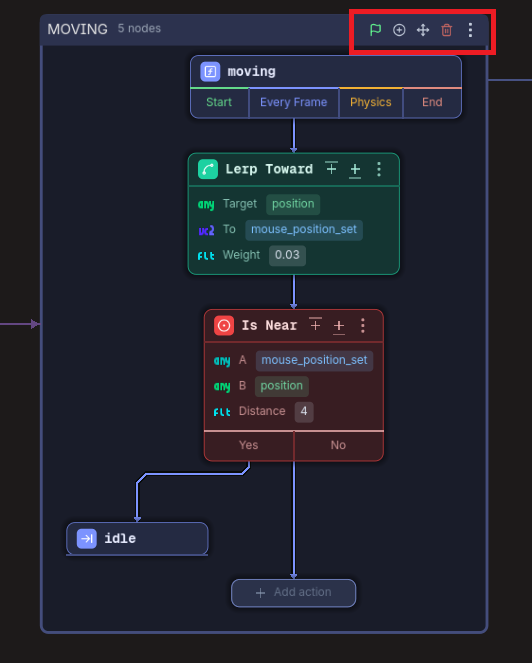
Task: Click the idle transition arrow icon
Action: click(x=87, y=538)
